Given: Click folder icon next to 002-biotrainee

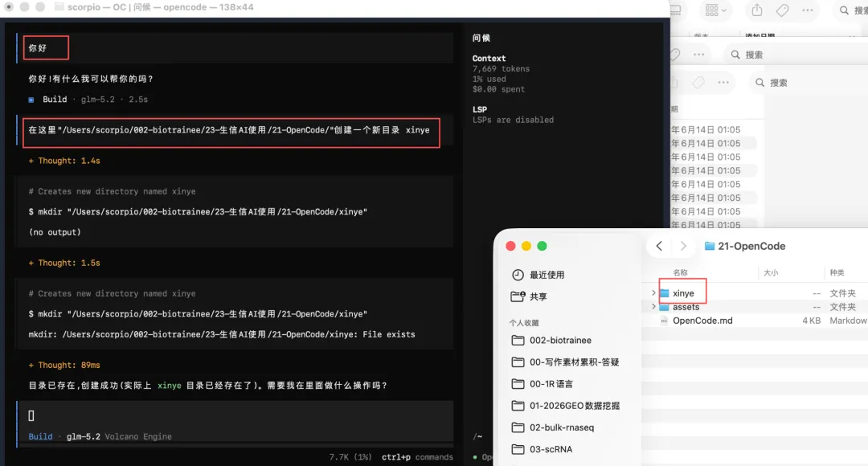Looking at the screenshot, I should (x=518, y=341).
